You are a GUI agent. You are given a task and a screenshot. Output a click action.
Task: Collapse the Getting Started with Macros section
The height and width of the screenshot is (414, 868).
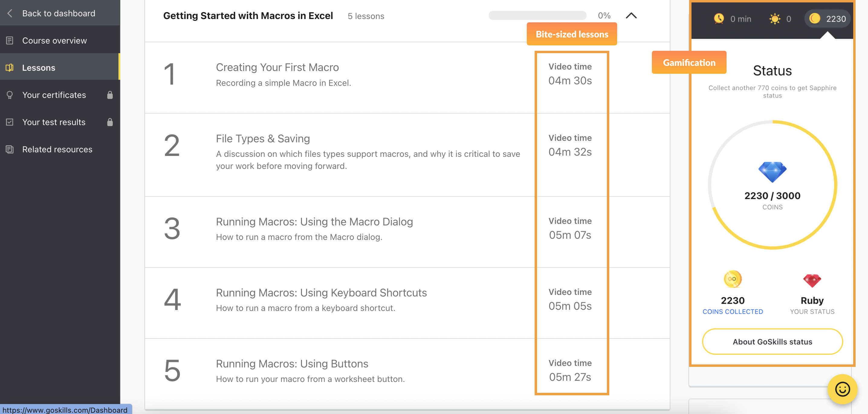point(631,15)
